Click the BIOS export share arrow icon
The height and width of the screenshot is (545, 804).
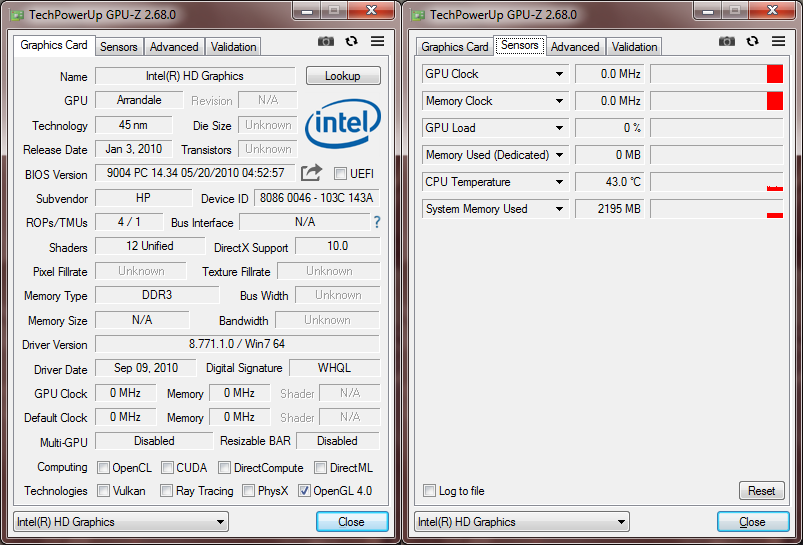click(x=311, y=173)
